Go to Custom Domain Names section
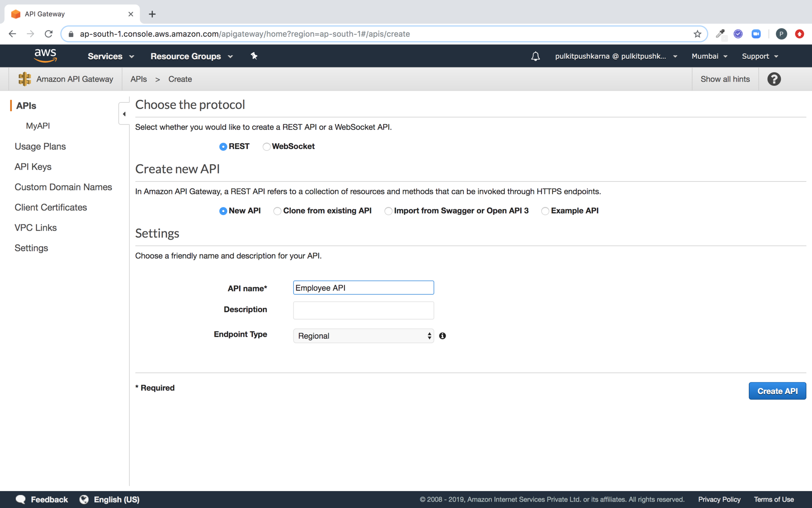Viewport: 812px width, 508px height. (x=63, y=187)
